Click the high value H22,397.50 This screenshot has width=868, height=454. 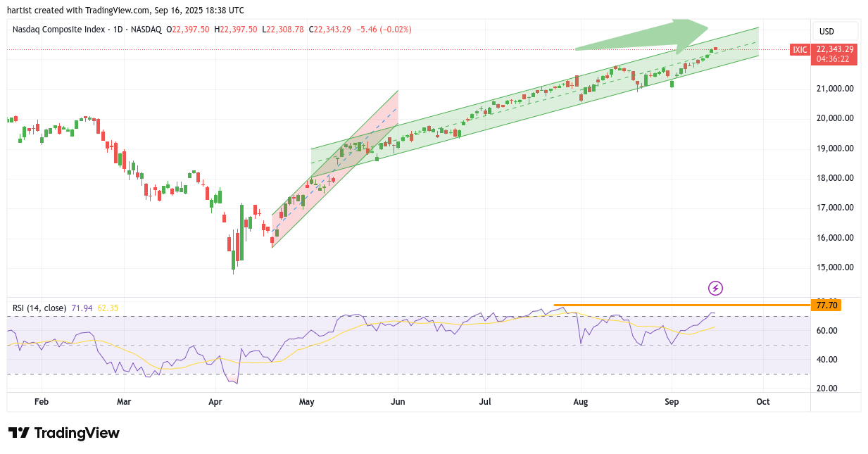(236, 30)
